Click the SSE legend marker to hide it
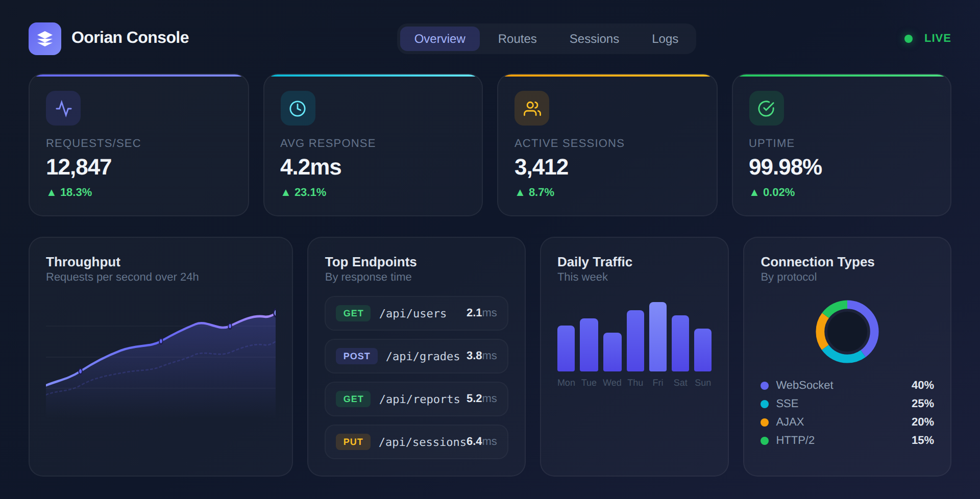Viewport: 980px width, 499px height. pos(764,404)
